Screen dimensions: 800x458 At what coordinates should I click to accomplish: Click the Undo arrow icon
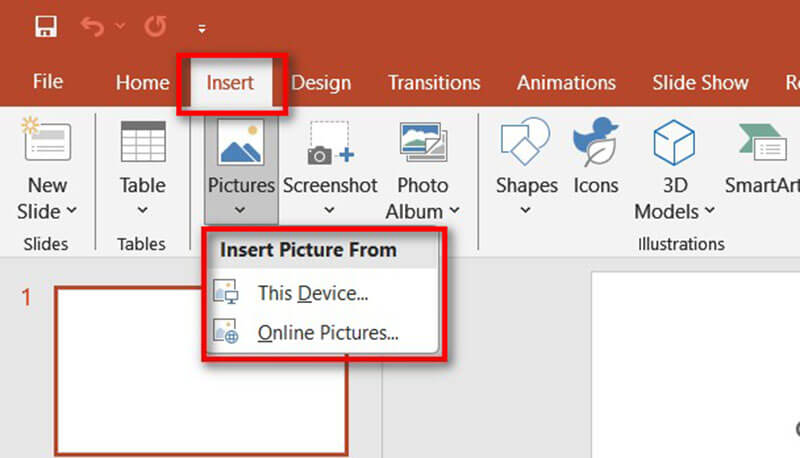pos(92,26)
